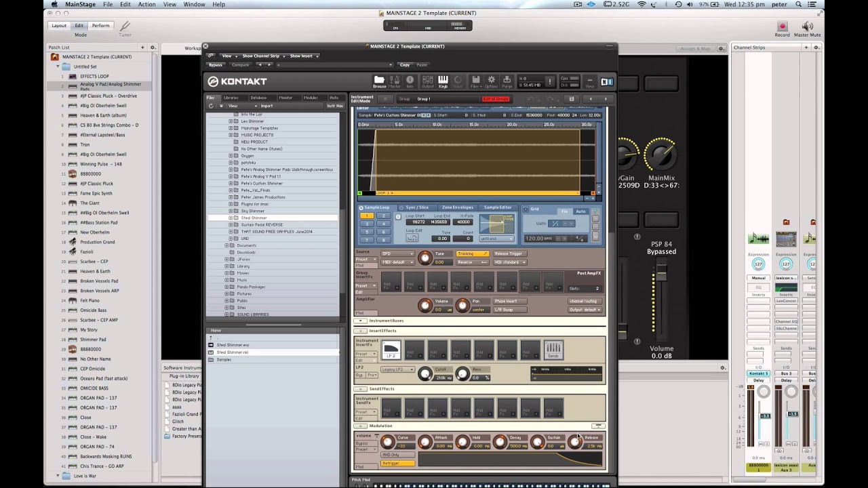Image resolution: width=868 pixels, height=488 pixels.
Task: Disable the Retrigger button
Action: point(398,463)
